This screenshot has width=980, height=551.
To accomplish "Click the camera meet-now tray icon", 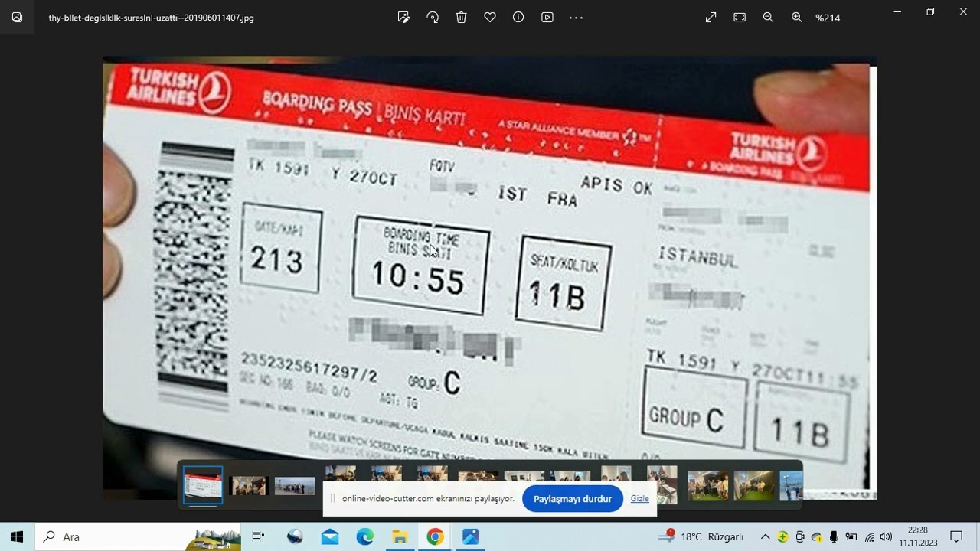I will tap(800, 536).
